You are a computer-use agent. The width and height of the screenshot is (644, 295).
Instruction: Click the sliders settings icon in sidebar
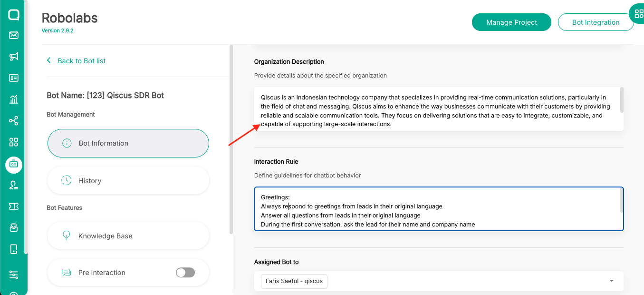(14, 275)
